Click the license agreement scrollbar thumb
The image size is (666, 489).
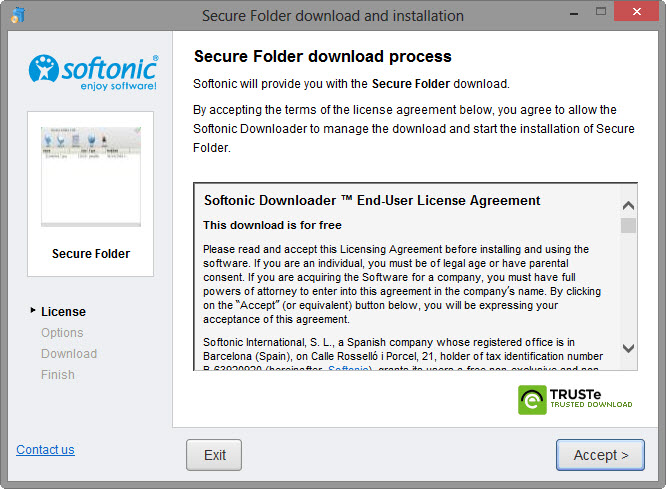tap(628, 225)
